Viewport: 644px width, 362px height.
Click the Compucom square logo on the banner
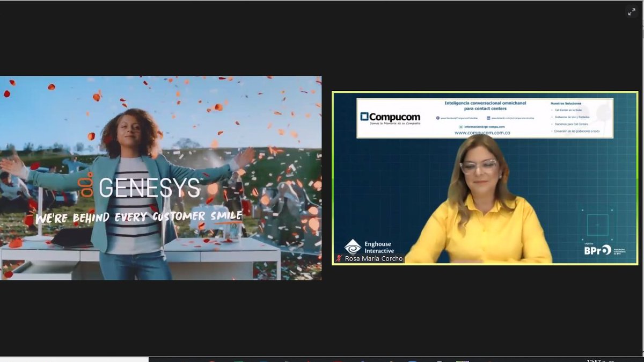(x=365, y=115)
